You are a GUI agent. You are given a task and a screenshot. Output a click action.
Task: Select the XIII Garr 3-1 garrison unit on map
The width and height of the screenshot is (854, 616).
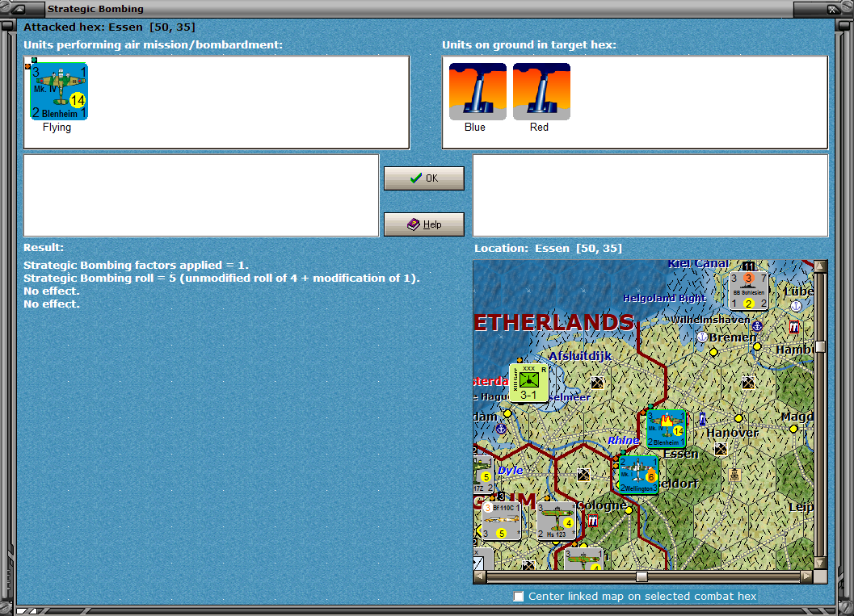point(529,382)
